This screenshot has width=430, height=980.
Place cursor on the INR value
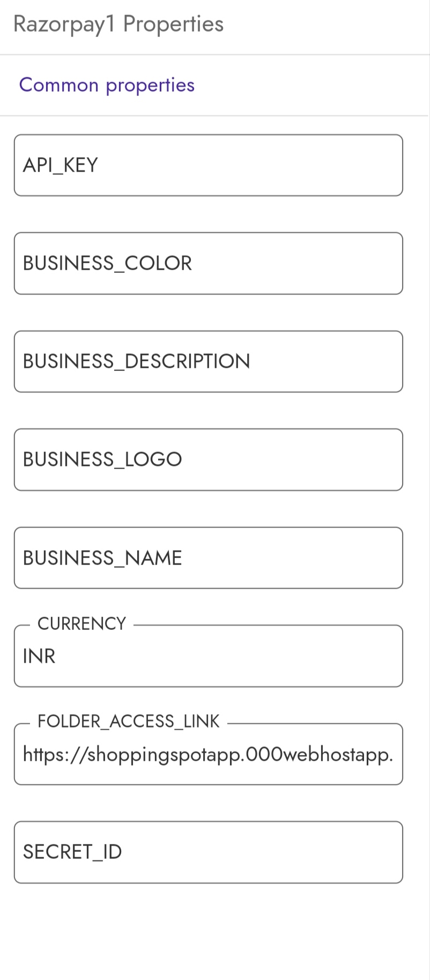[x=39, y=656]
